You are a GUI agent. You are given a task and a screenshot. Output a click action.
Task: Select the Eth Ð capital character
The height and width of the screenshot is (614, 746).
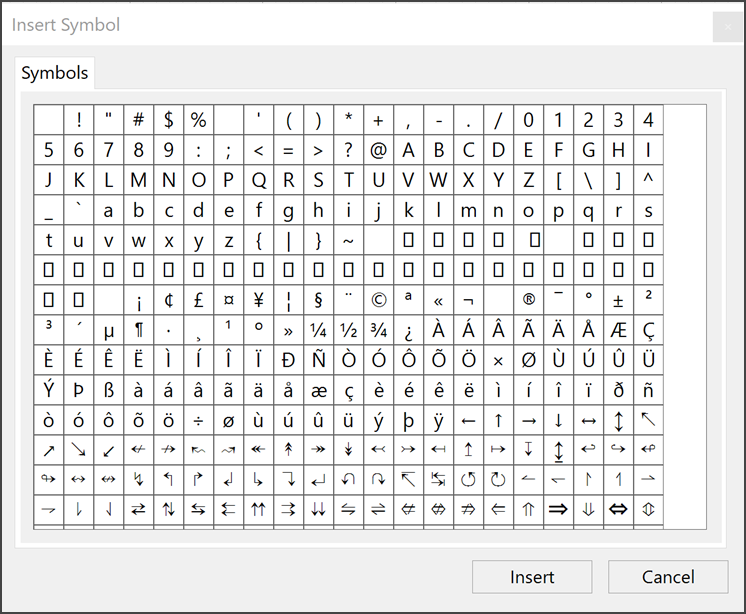pyautogui.click(x=288, y=360)
